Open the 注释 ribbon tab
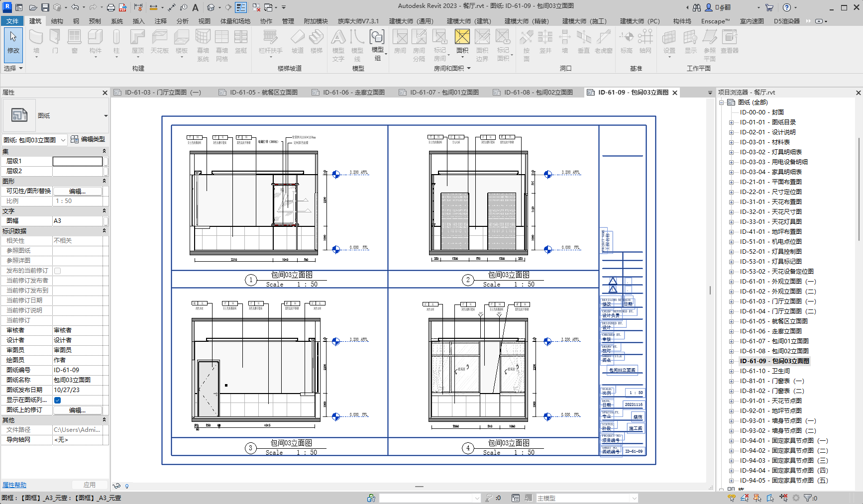This screenshot has height=504, width=863. (160, 21)
